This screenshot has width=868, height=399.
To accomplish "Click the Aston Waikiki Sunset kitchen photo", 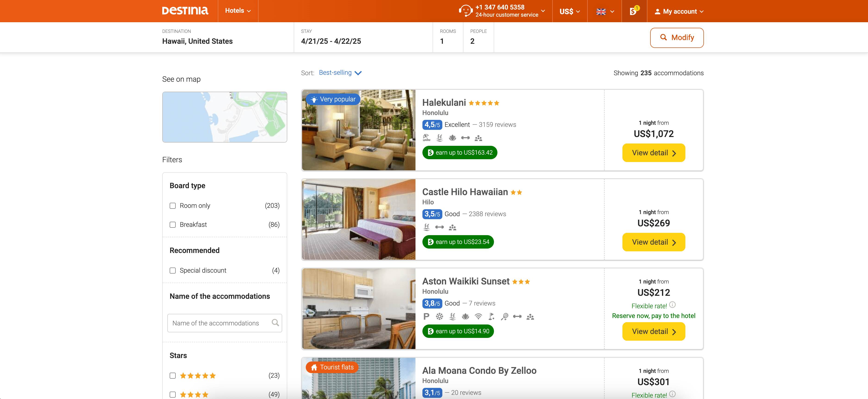I will coord(359,309).
